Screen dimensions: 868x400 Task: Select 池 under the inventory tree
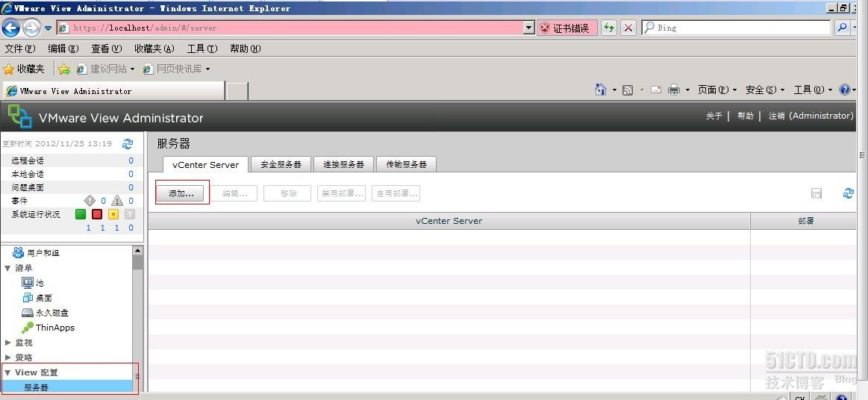(x=32, y=283)
